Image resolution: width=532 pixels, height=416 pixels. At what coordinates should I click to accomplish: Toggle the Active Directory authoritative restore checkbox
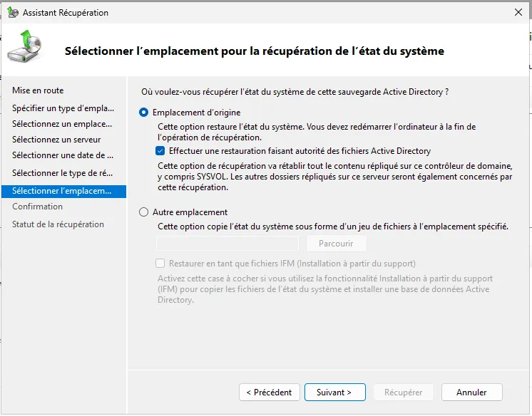pyautogui.click(x=160, y=151)
